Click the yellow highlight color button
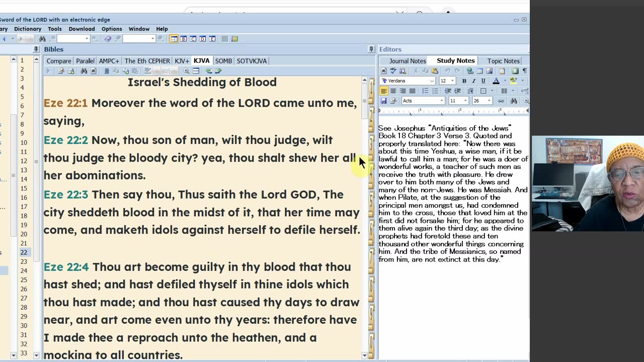This screenshot has width=644, height=362. tap(513, 80)
